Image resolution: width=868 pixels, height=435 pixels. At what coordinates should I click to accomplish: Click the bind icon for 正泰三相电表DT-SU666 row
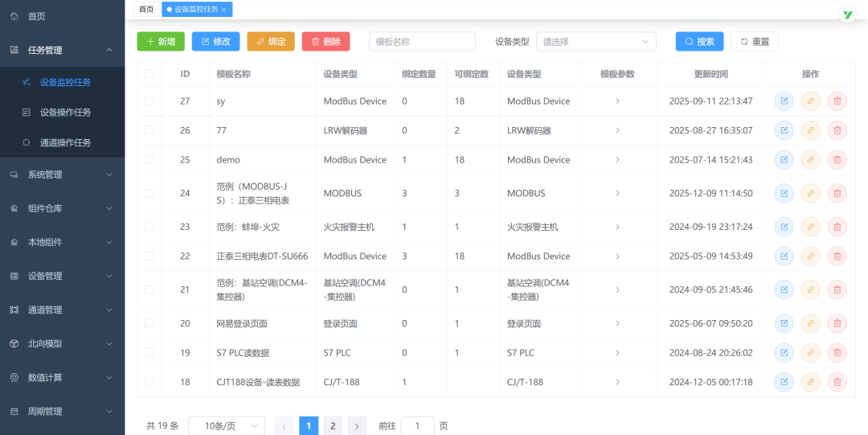(810, 256)
